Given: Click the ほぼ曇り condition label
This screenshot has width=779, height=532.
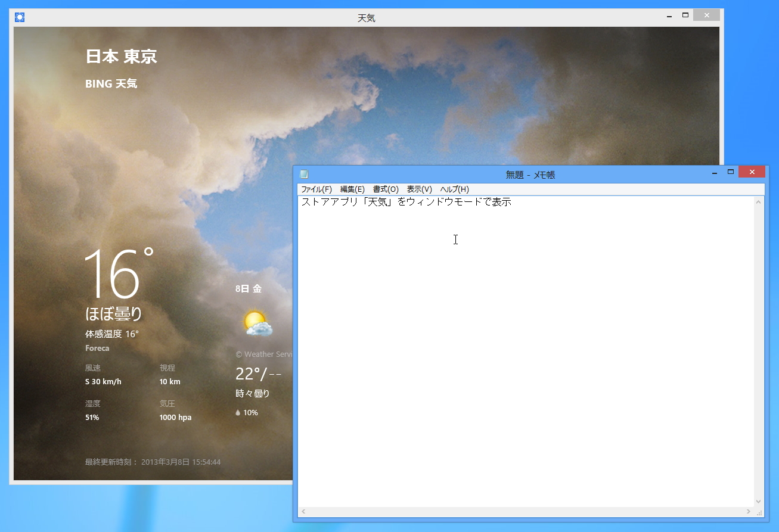Looking at the screenshot, I should 113,314.
